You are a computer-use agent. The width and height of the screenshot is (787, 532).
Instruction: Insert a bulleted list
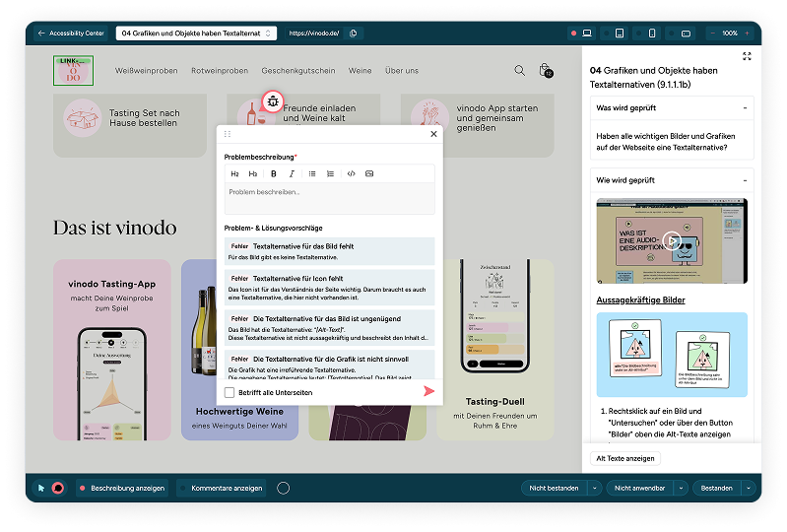(312, 173)
